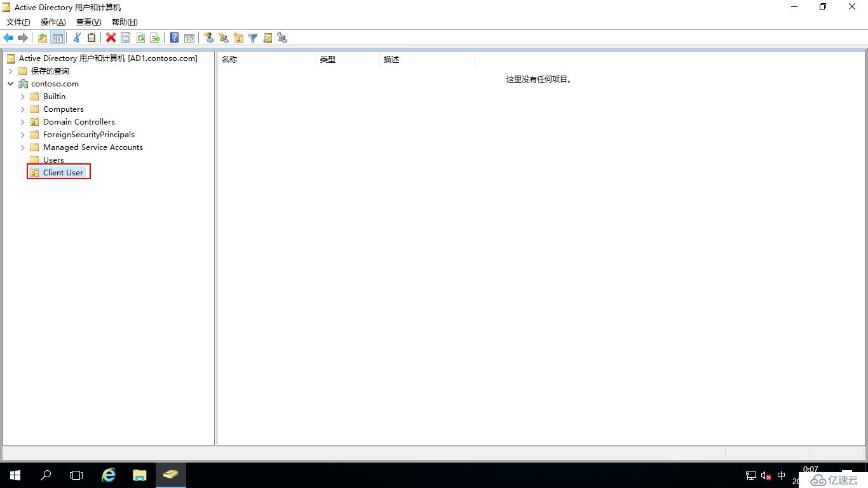
Task: Open filter options with the funnel icon
Action: [x=253, y=38]
